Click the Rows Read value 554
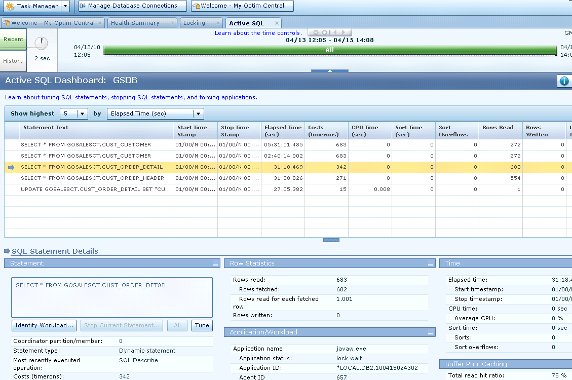 (515, 178)
